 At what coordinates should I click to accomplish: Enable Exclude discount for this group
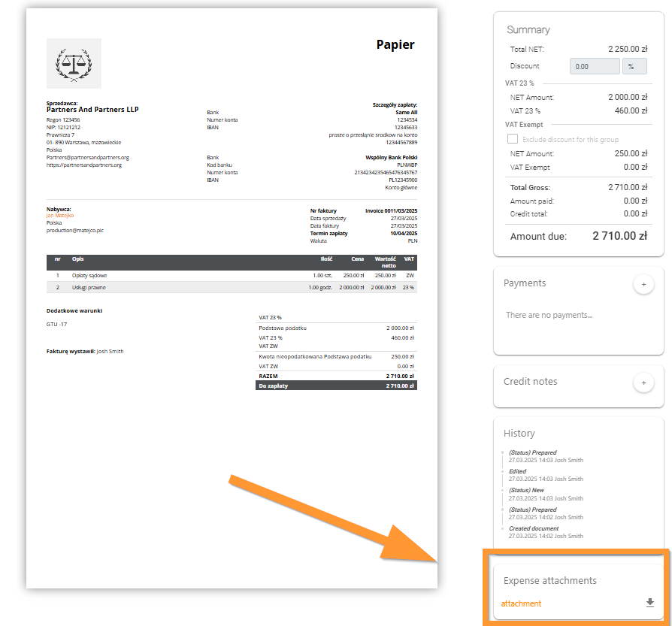[x=513, y=139]
